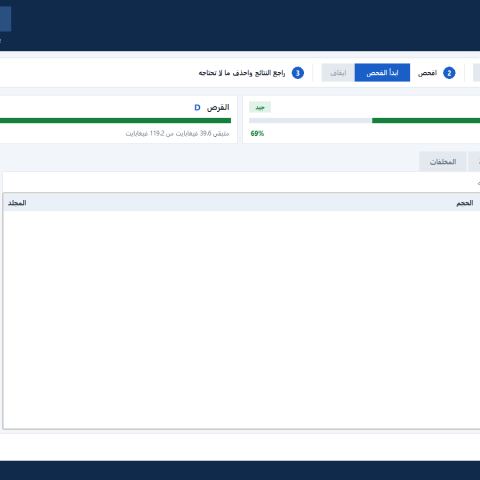Switch to the الملفات tab
Viewport: 480px width, 480px height.
(442, 162)
